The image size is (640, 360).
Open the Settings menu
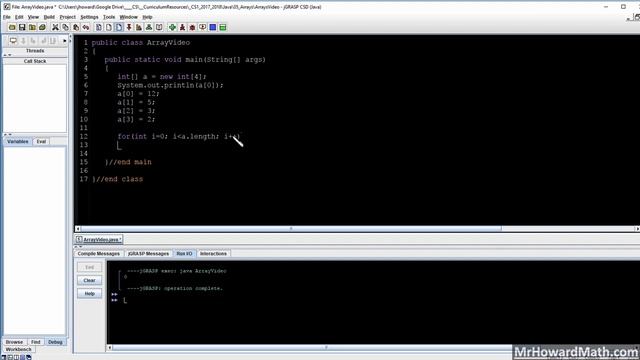pos(89,17)
